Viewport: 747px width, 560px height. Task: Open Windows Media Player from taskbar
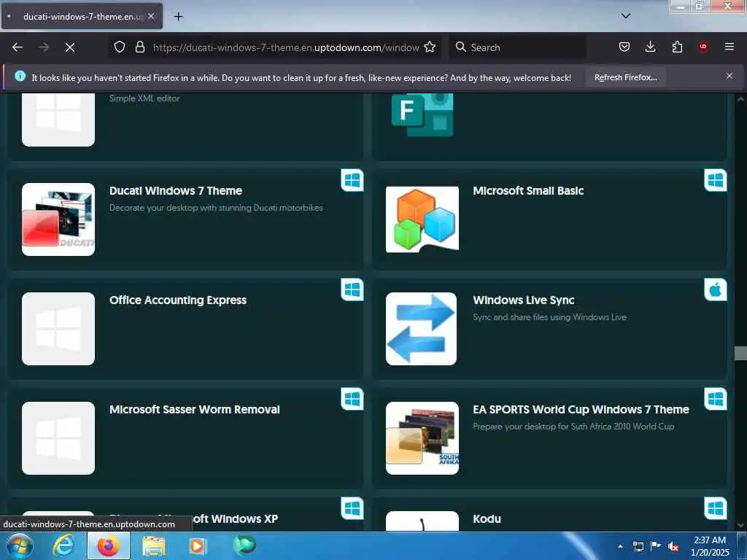click(197, 546)
